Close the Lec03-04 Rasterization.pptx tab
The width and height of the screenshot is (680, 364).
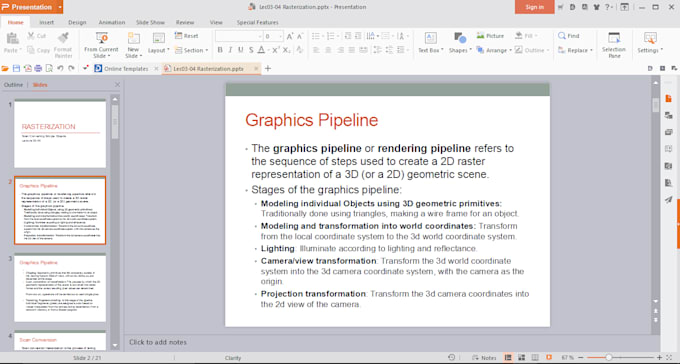[x=256, y=69]
